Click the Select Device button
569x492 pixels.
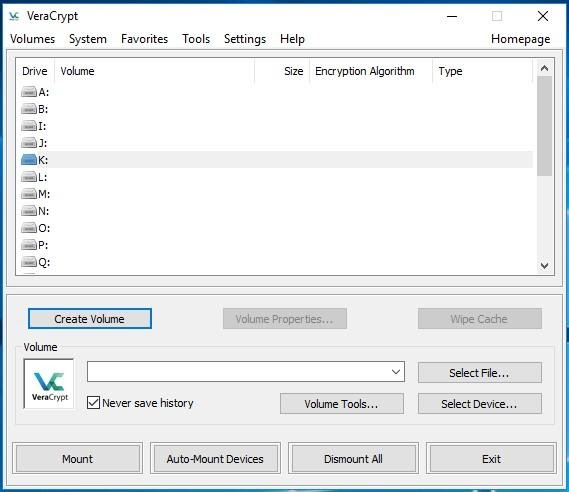[x=479, y=403]
